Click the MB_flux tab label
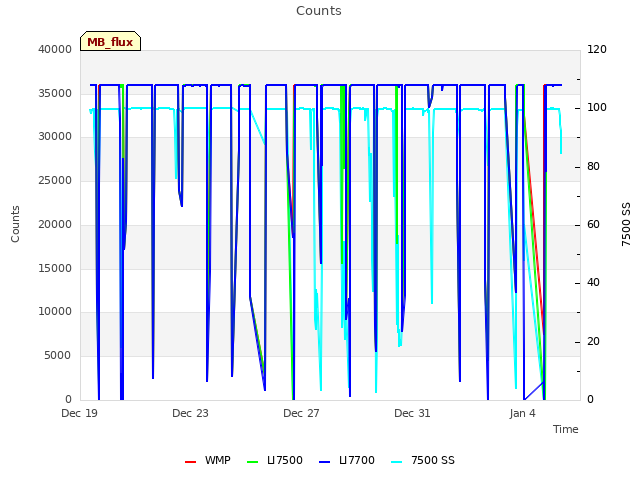The image size is (640, 480). (x=110, y=42)
